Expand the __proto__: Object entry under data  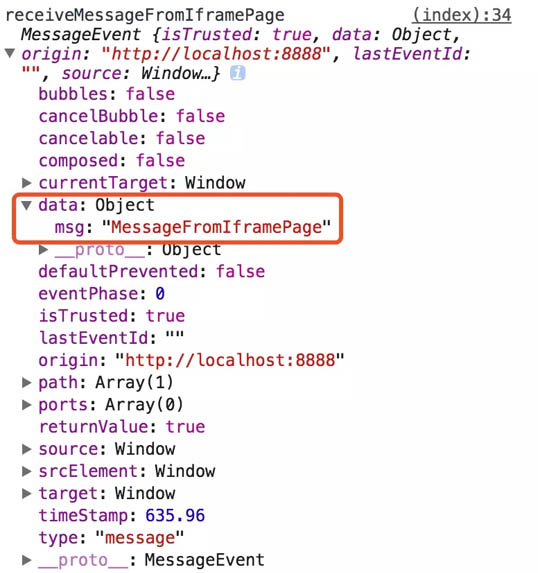(43, 250)
